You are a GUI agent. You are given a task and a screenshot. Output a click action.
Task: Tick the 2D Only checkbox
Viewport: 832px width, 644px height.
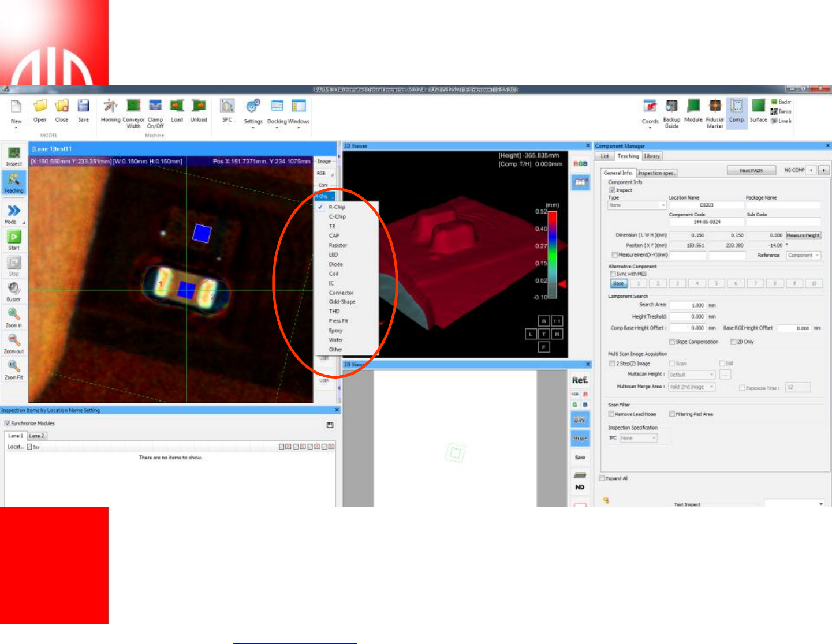(x=733, y=342)
